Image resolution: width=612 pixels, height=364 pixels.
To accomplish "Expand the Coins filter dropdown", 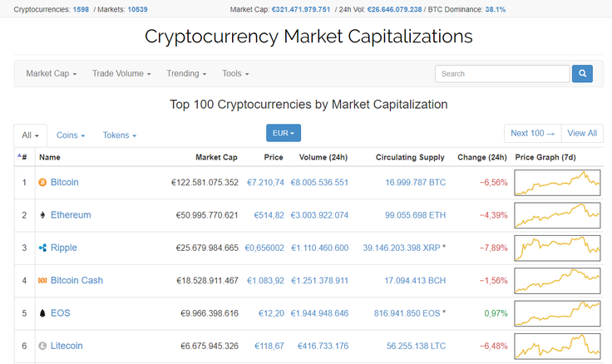I will 71,135.
